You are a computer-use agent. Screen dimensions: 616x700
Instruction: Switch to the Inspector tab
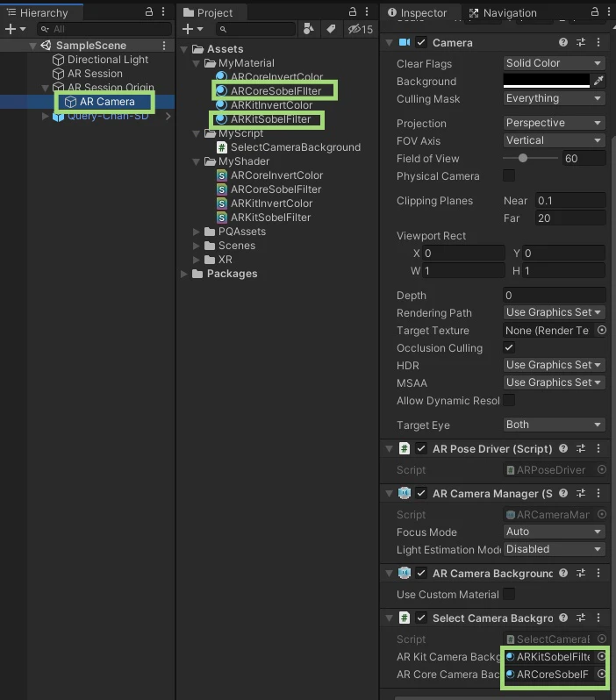click(417, 13)
